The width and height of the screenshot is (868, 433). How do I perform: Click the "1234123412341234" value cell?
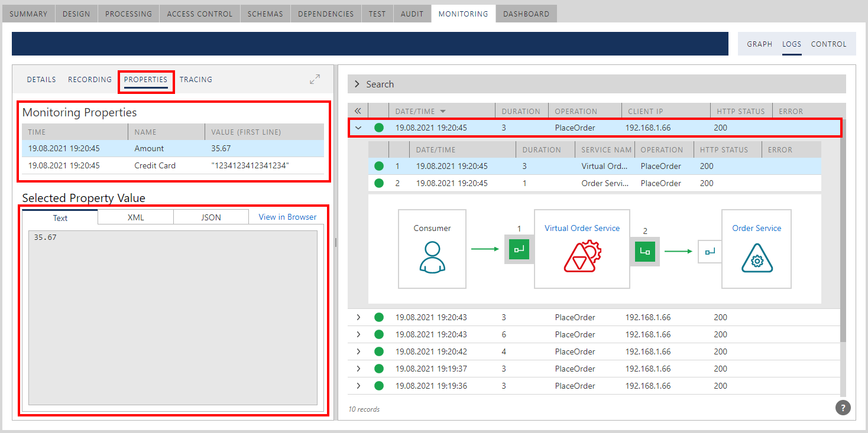point(250,165)
